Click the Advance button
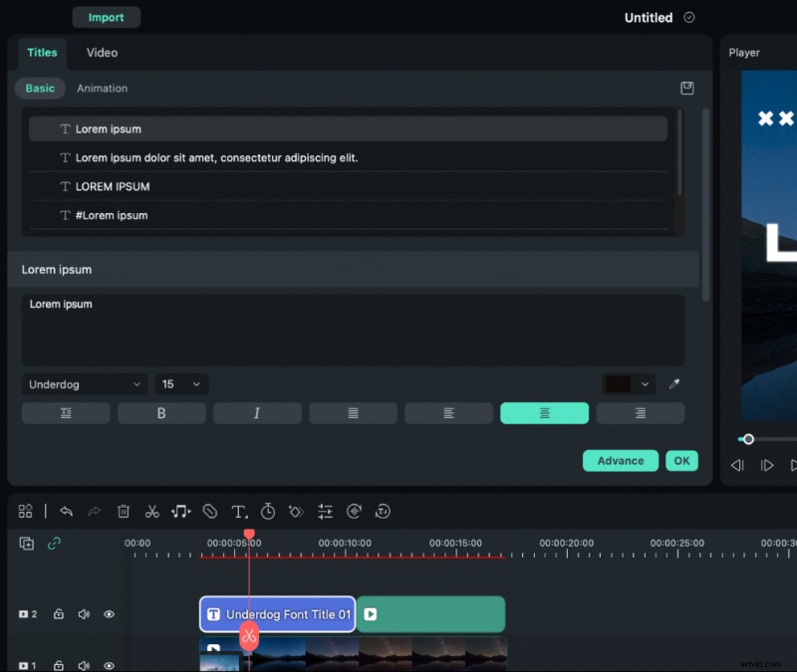797x672 pixels. (x=620, y=461)
